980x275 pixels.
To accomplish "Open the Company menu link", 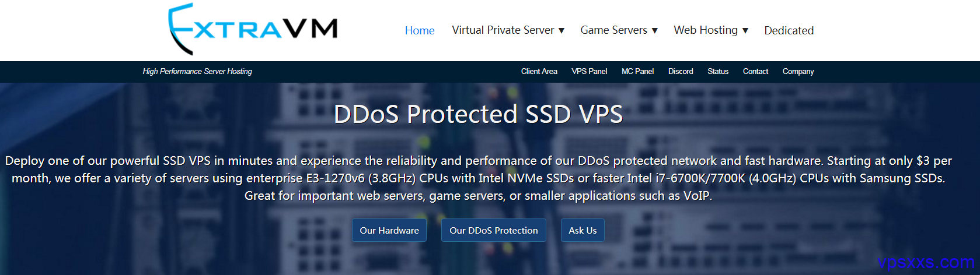I will (x=798, y=71).
